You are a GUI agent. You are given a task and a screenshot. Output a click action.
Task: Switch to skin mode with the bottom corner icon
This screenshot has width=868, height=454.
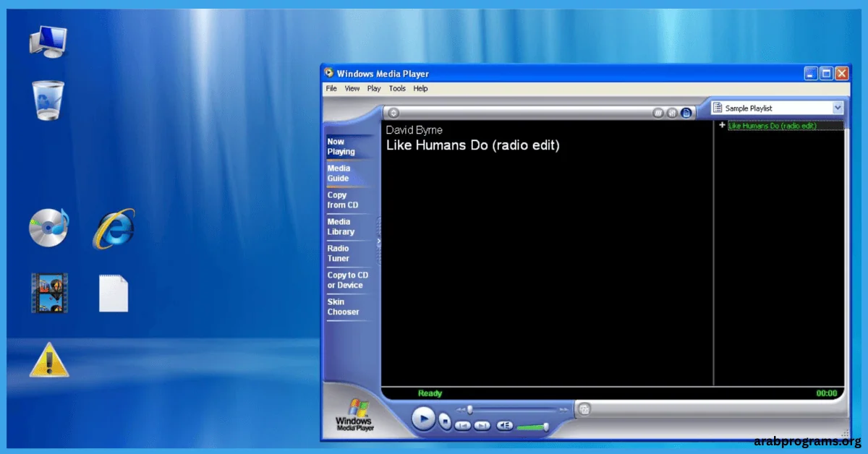[584, 409]
